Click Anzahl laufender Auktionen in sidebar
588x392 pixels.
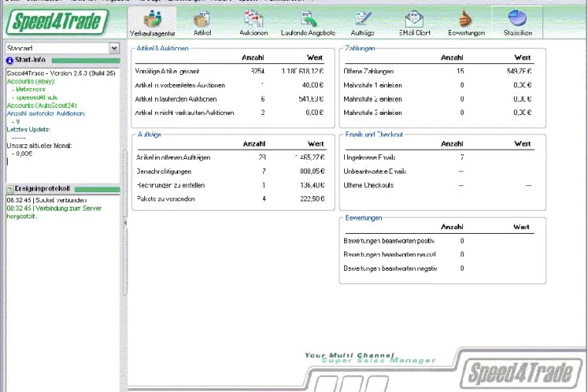click(x=46, y=113)
